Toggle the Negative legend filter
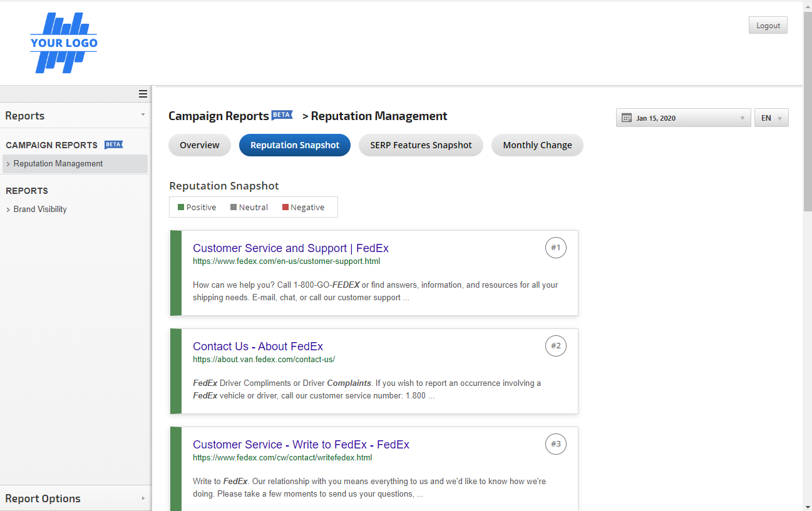This screenshot has width=812, height=511. pos(304,207)
